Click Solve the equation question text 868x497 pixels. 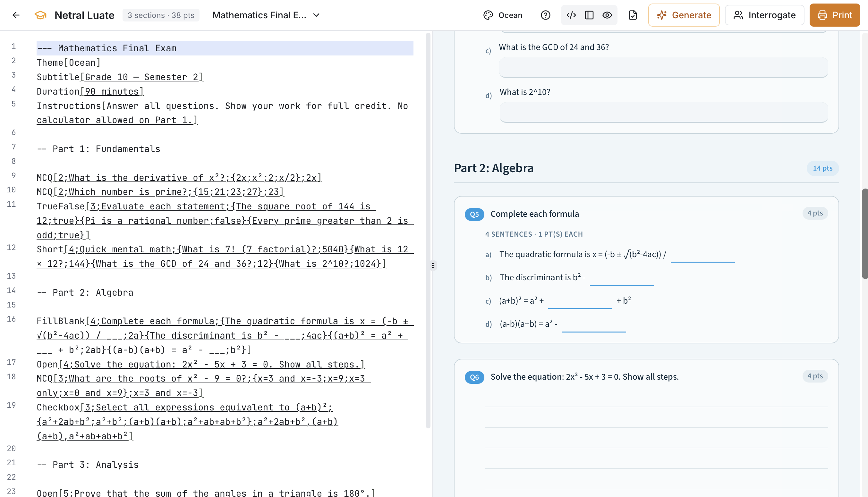pos(584,376)
